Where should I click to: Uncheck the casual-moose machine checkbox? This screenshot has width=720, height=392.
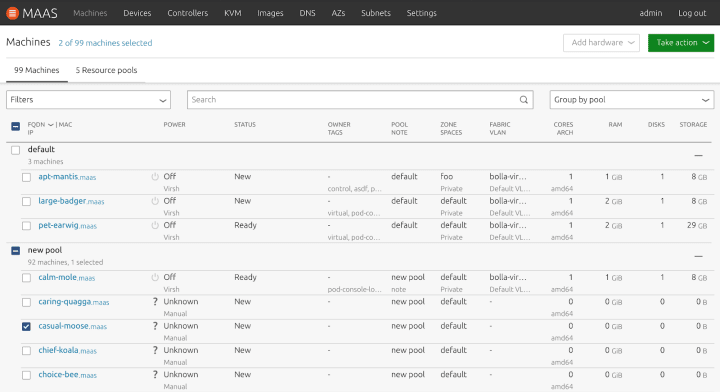point(26,326)
